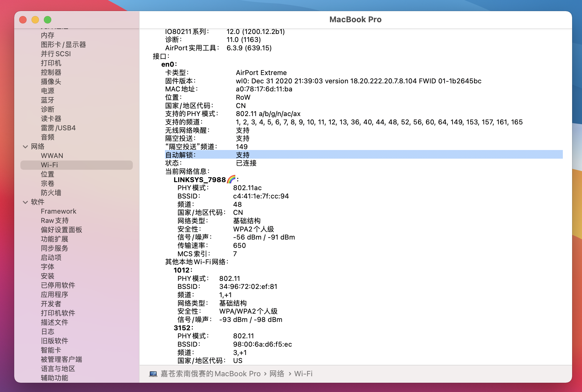The height and width of the screenshot is (392, 582).
Task: Collapse the 网络 section in sidebar
Action: [x=25, y=147]
